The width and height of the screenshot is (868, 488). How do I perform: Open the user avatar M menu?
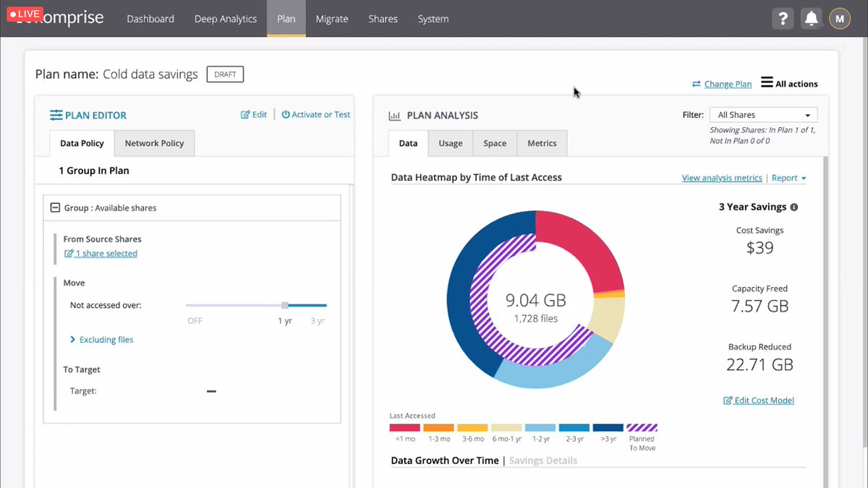[840, 19]
